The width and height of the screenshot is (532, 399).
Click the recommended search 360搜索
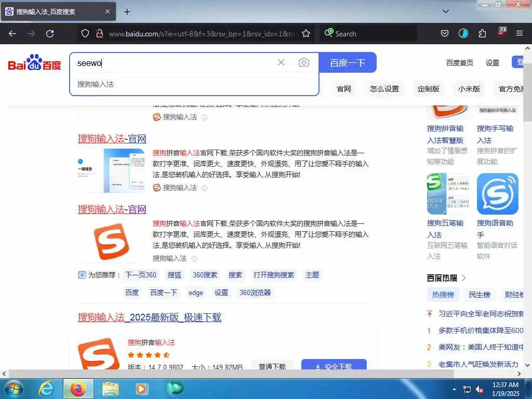(x=205, y=275)
